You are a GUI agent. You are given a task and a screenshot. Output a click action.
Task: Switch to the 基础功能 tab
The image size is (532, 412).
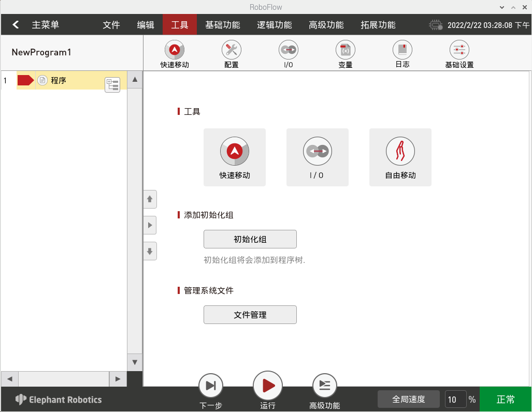pos(222,25)
